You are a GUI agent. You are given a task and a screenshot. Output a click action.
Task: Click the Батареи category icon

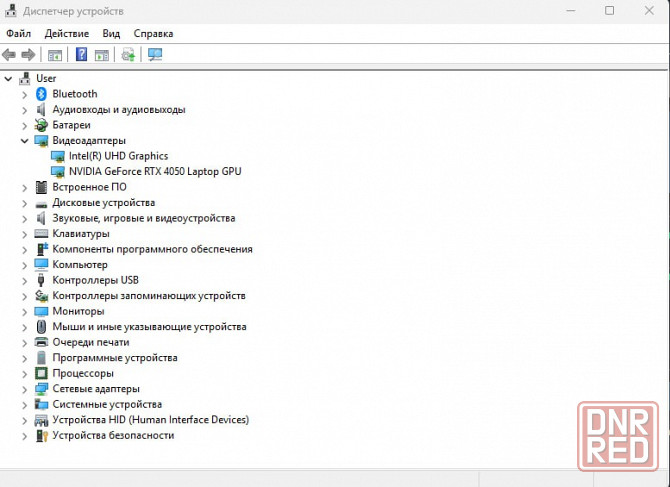pos(42,125)
